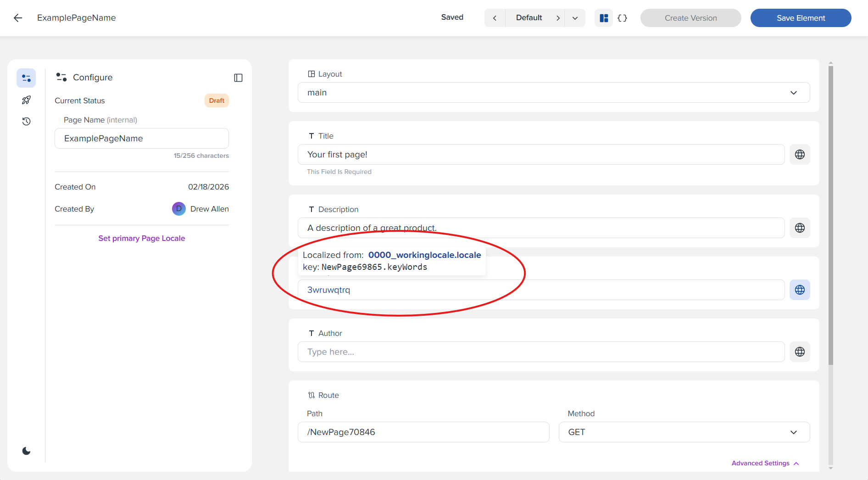
Task: Click Set primary Page Locale link
Action: [x=141, y=238]
